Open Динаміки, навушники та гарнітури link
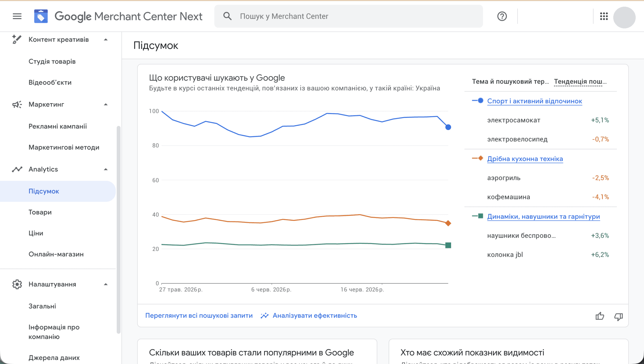The image size is (644, 364). [543, 216]
